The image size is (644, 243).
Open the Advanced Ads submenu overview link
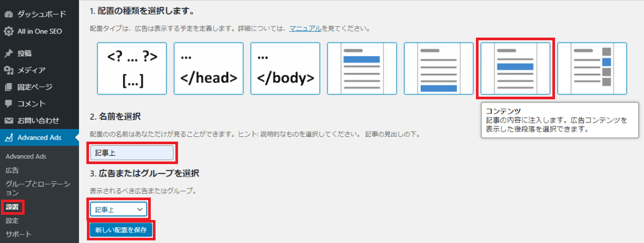point(26,156)
